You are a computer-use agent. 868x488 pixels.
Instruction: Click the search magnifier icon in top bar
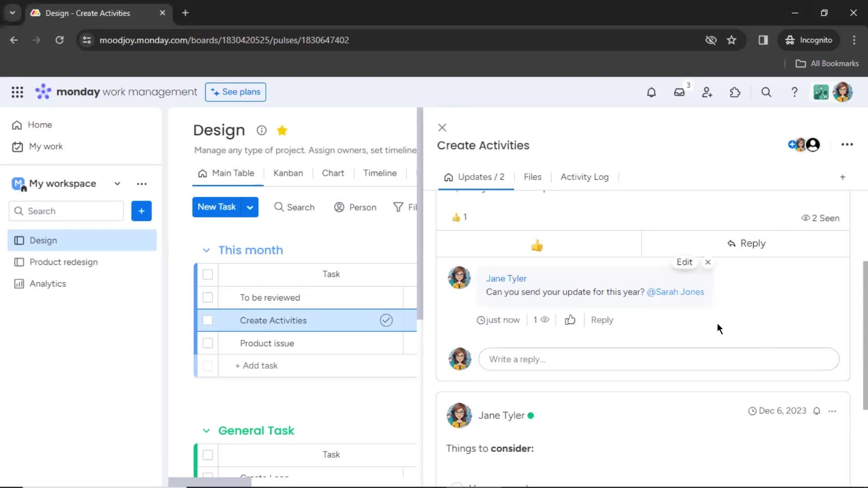click(x=766, y=92)
